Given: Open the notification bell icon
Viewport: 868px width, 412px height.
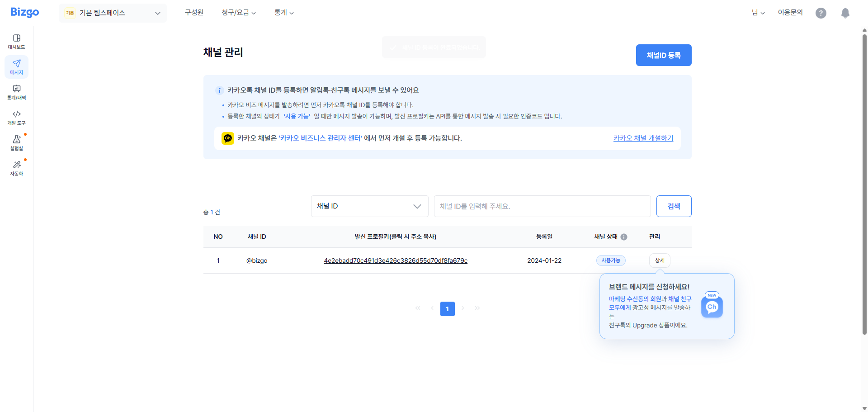Looking at the screenshot, I should [845, 13].
